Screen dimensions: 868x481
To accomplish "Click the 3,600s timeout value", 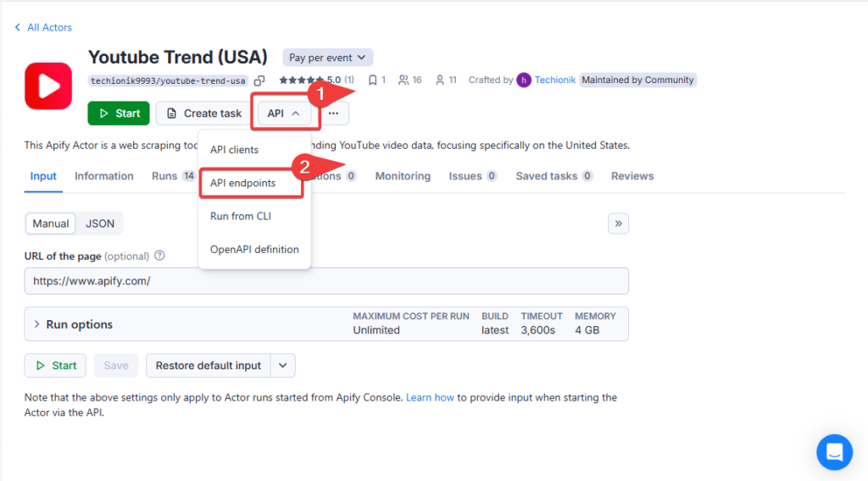I will pyautogui.click(x=537, y=330).
